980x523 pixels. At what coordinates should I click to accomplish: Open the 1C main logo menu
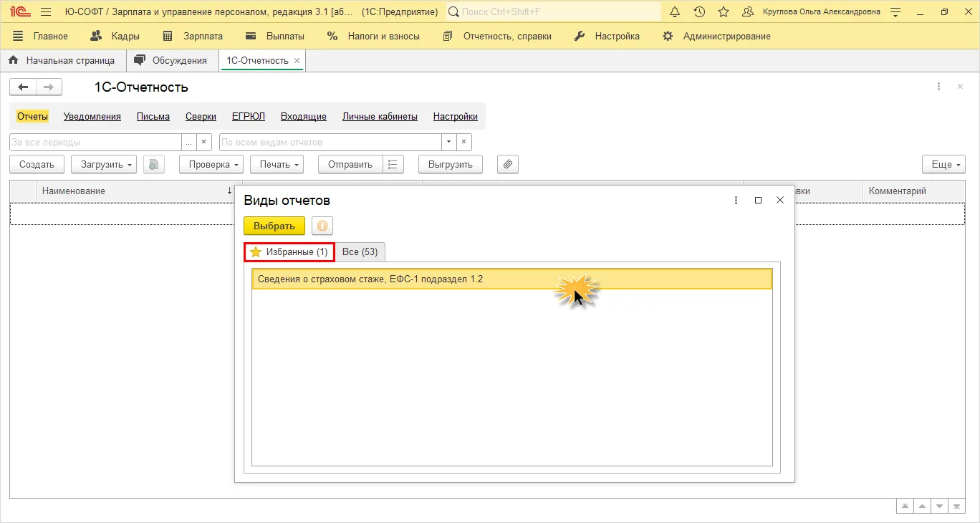pos(19,11)
